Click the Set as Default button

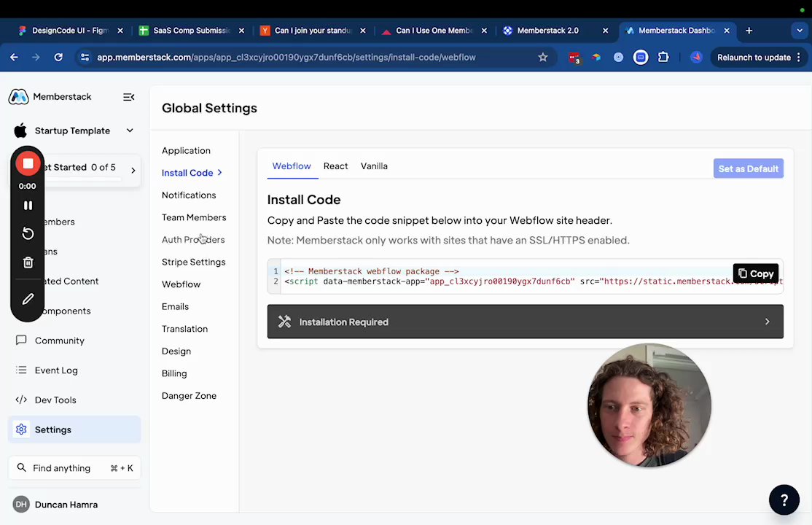[749, 168]
